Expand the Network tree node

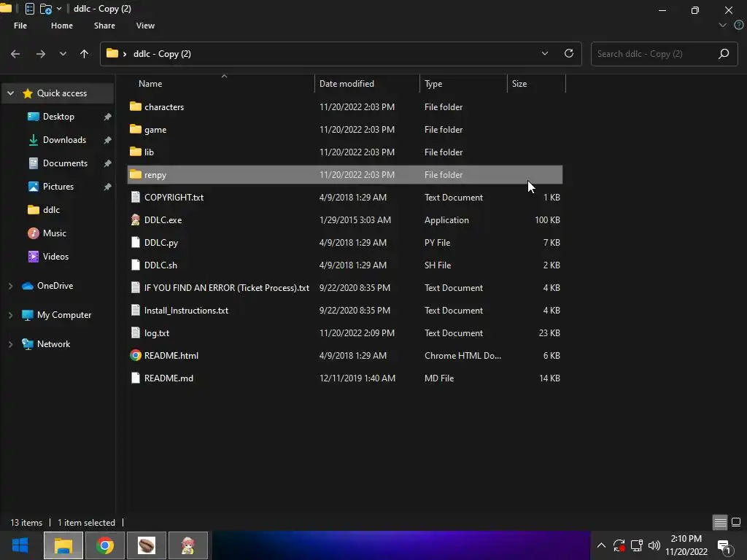tap(10, 344)
